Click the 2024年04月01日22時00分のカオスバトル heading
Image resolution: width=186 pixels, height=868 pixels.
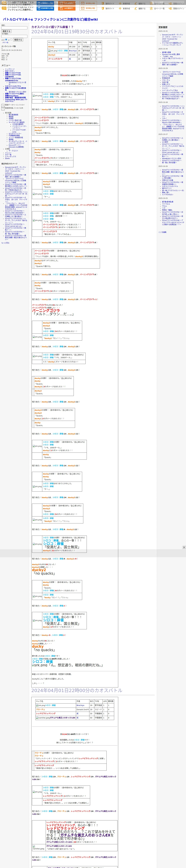77,690
